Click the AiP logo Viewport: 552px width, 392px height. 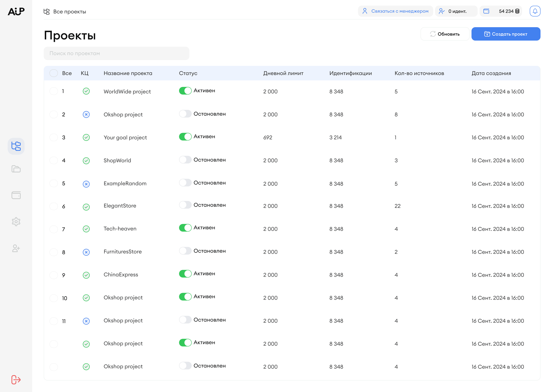[x=16, y=11]
